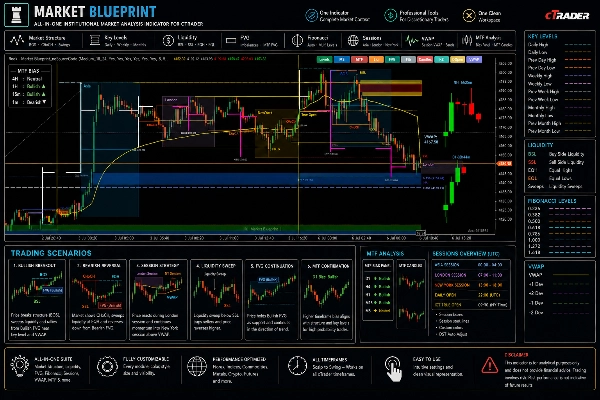The image size is (600, 400).
Task: Click the One Clean Workspace yellow icon
Action: point(469,15)
